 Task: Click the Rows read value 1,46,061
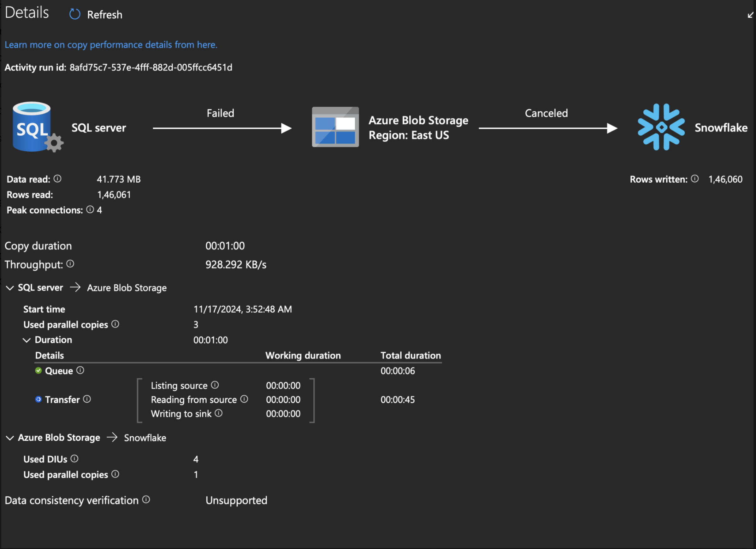[x=114, y=195]
